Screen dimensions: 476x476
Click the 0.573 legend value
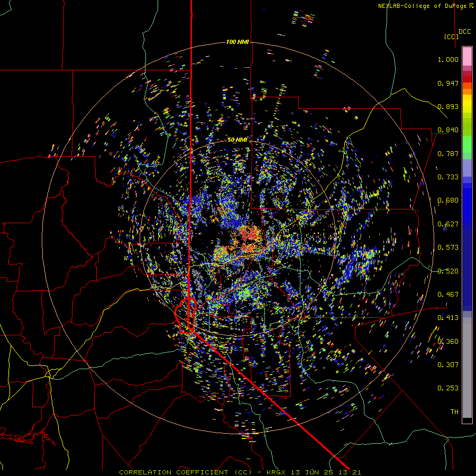(x=448, y=248)
